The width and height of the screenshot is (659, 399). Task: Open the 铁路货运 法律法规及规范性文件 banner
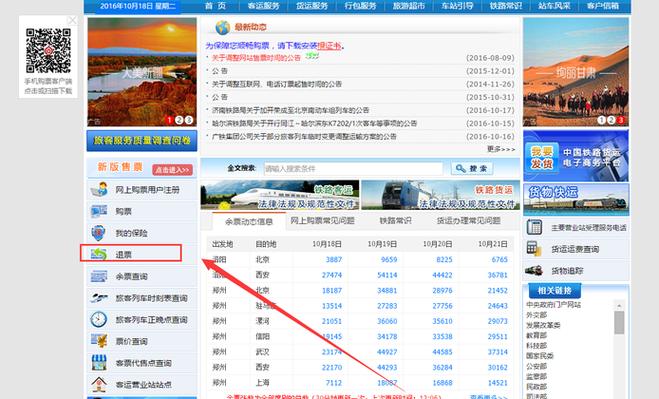tap(440, 195)
